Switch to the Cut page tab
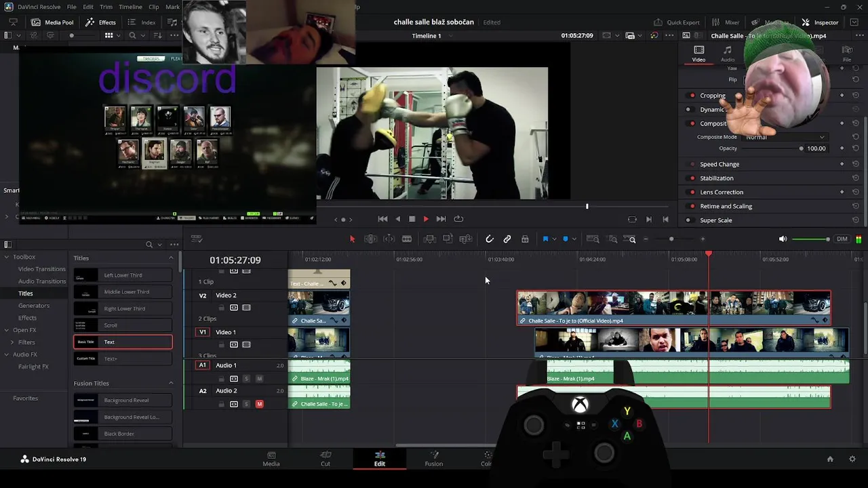The image size is (868, 488). (x=325, y=459)
